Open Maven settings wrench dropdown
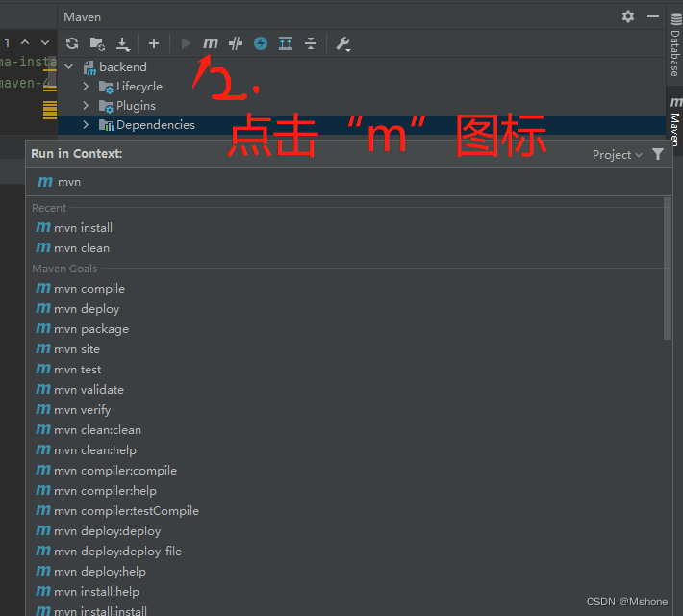683x616 pixels. coord(343,44)
